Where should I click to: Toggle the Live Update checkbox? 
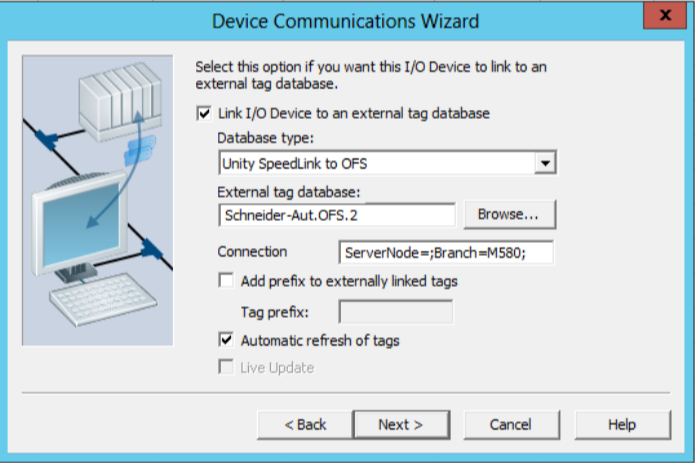(226, 367)
